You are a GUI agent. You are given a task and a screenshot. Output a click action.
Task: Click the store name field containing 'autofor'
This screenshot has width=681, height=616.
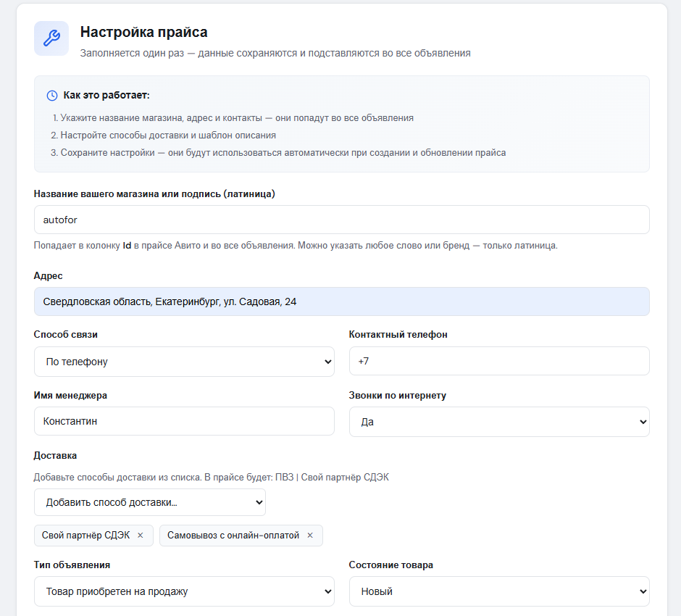[341, 220]
